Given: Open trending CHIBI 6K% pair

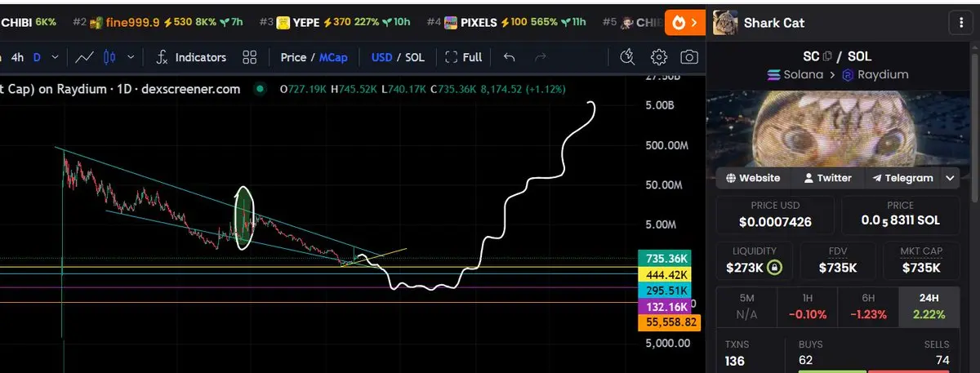Looking at the screenshot, I should 29,23.
